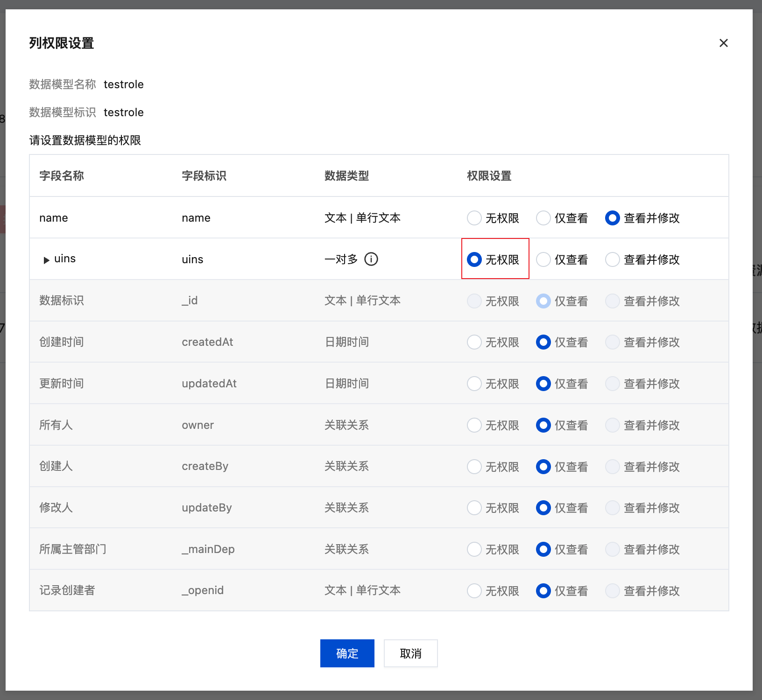Close the 列权限设置 dialog

coord(723,43)
